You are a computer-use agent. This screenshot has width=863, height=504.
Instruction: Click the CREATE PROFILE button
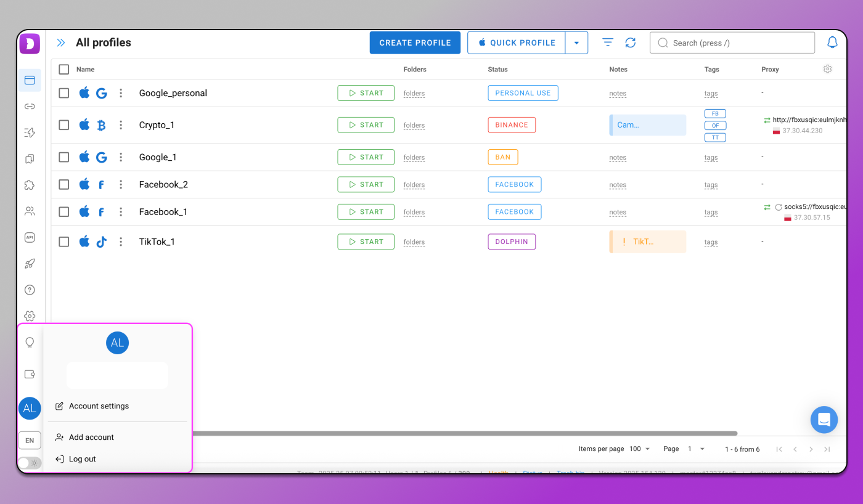[415, 43]
